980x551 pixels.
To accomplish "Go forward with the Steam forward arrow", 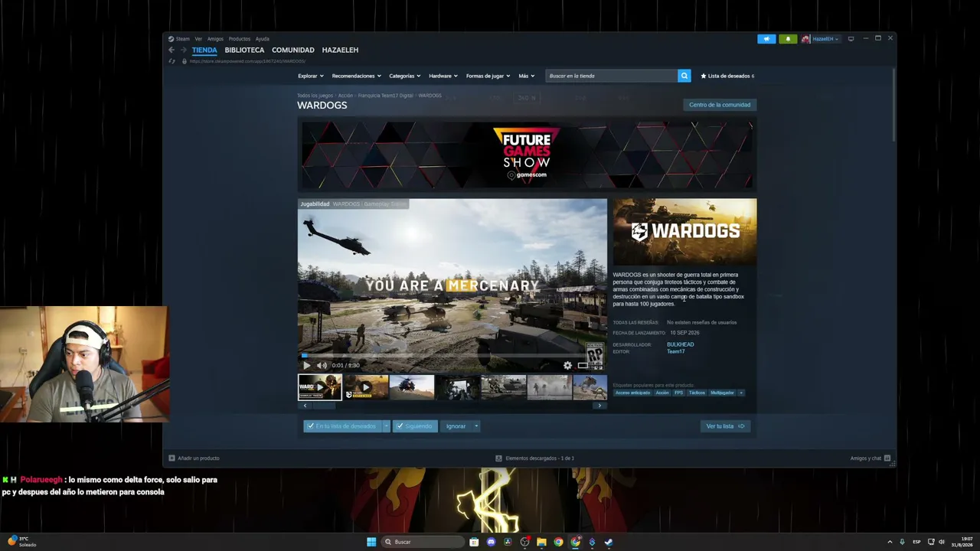I will [182, 50].
